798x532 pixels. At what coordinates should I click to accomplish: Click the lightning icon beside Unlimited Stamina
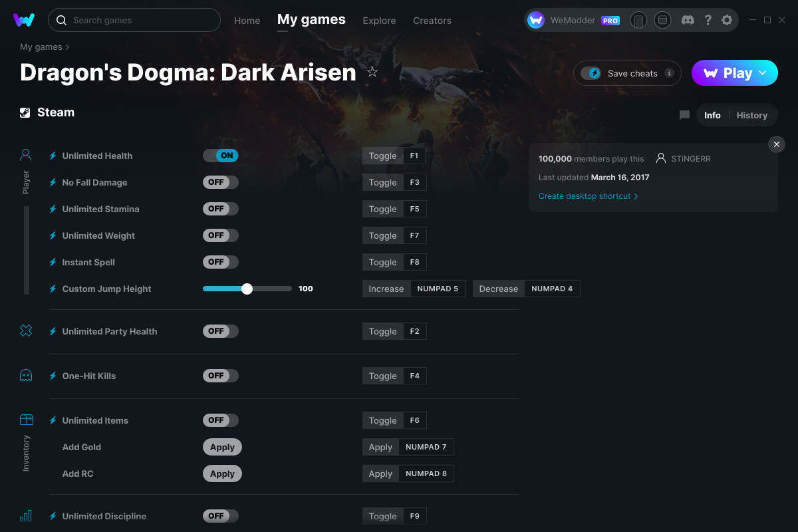pyautogui.click(x=53, y=209)
